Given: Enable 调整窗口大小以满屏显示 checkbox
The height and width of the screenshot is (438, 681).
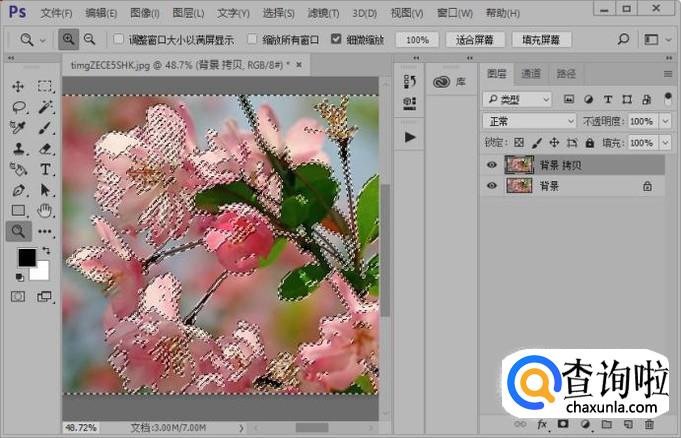Looking at the screenshot, I should (117, 40).
